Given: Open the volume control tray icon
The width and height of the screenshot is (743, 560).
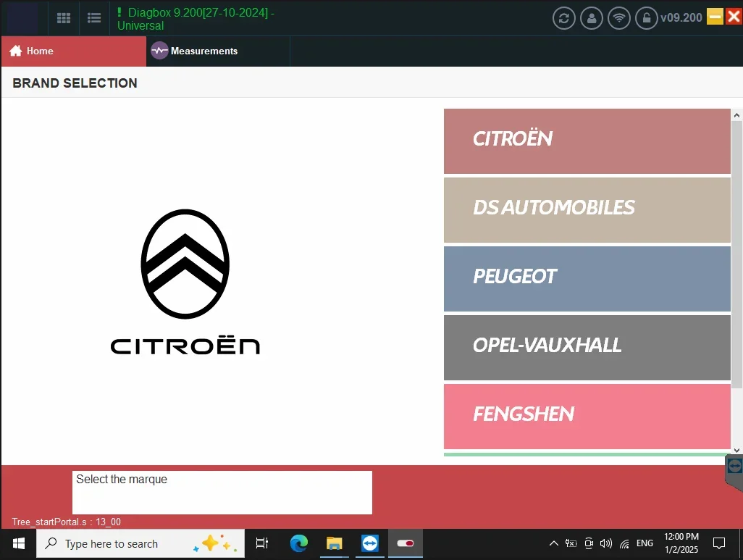Looking at the screenshot, I should point(606,543).
